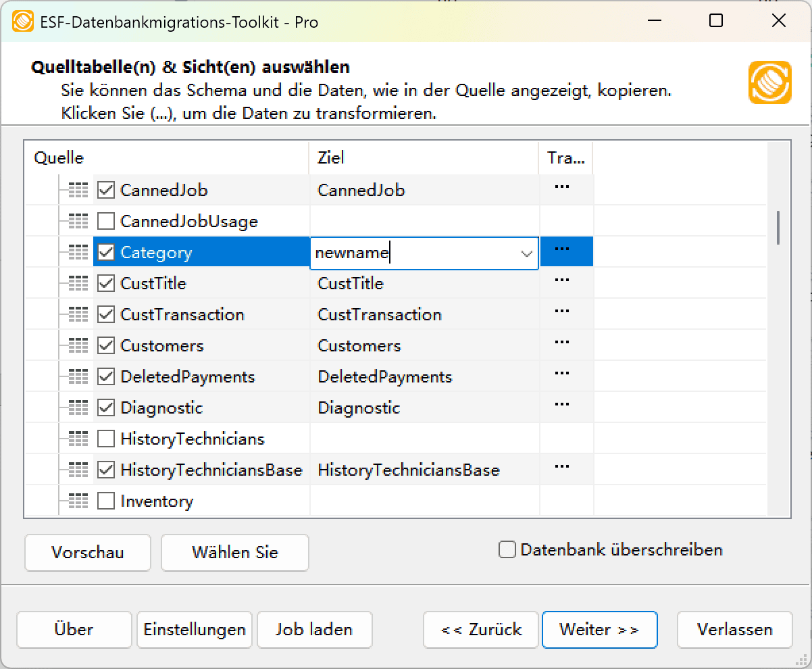Tick the Datenbank überschreiben checkbox
812x669 pixels.
click(x=507, y=550)
